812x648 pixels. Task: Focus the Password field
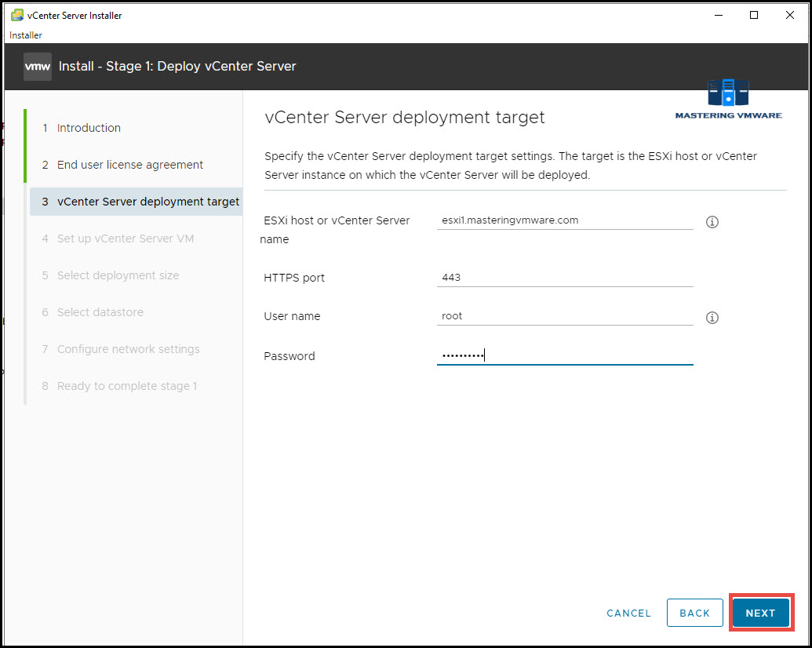coord(565,355)
